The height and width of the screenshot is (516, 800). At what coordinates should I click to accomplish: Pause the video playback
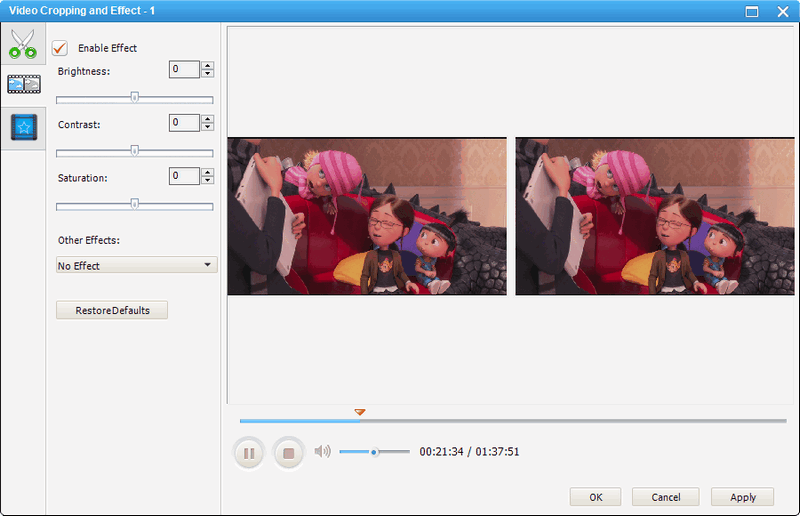tap(249, 453)
